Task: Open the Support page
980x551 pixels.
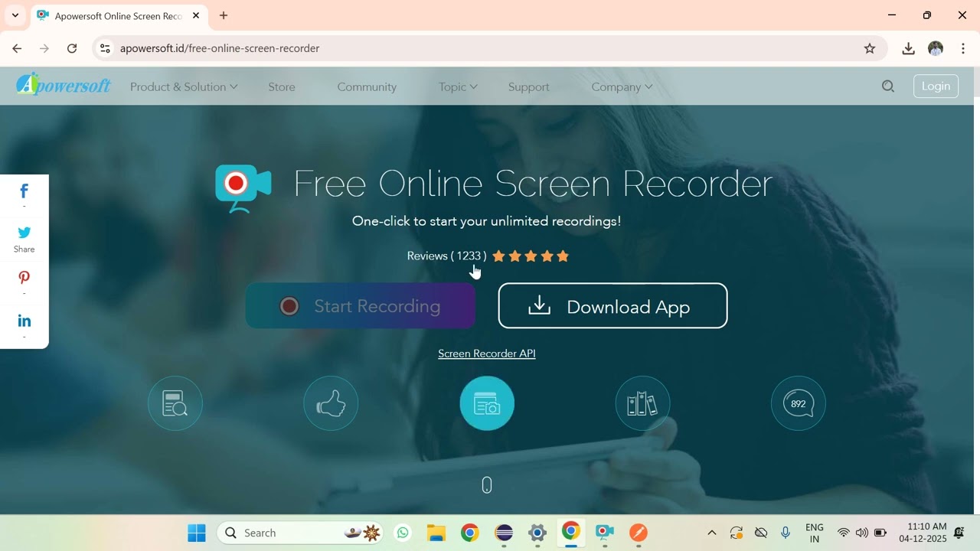Action: pos(529,87)
